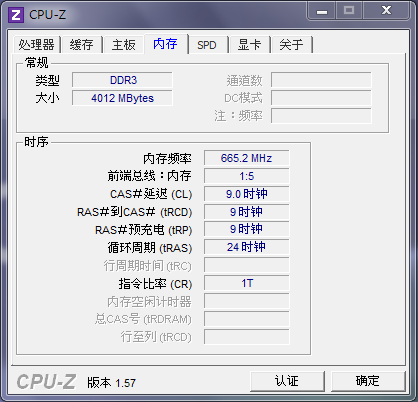Show the 关于 tab
Viewport: 418px width, 402px height.
coord(291,45)
